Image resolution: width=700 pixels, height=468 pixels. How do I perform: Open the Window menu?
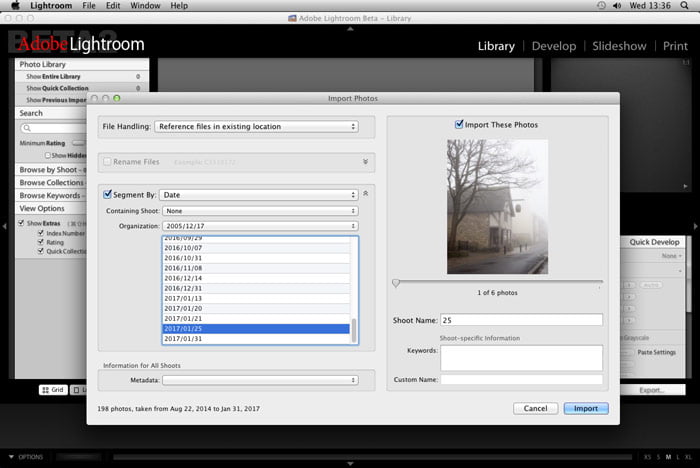pos(145,5)
